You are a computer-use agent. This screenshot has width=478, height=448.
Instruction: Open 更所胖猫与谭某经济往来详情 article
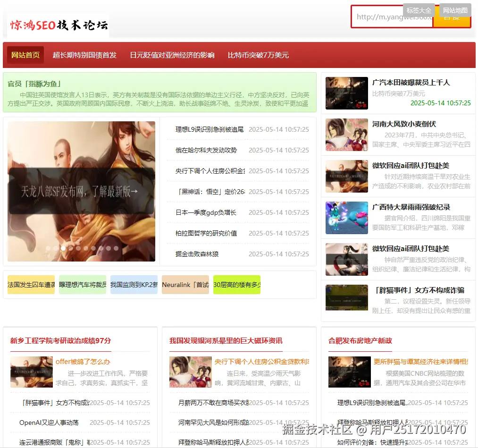(x=421, y=362)
